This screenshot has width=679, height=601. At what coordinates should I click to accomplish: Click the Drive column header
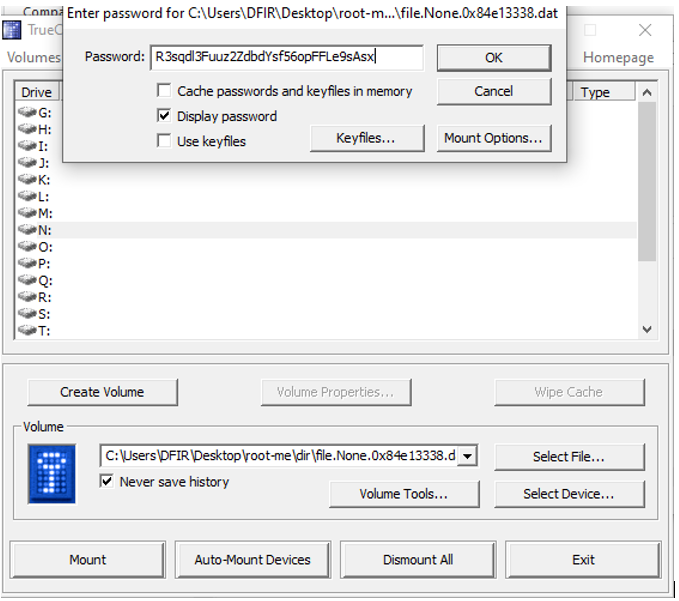pyautogui.click(x=39, y=92)
